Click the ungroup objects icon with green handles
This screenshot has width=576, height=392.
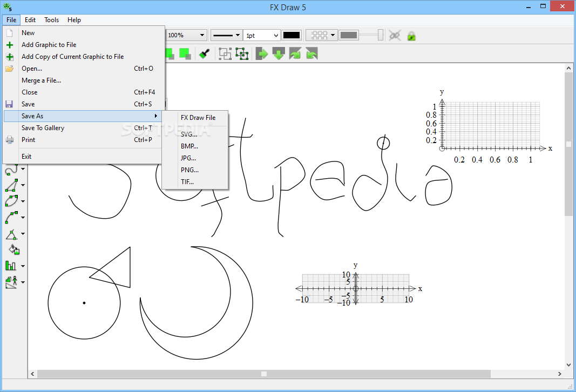(x=242, y=53)
